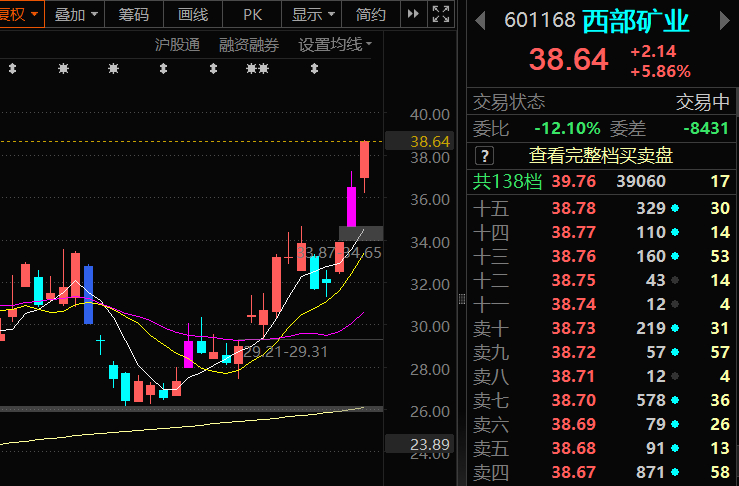Image resolution: width=739 pixels, height=486 pixels.
Task: Toggle fullscreen chart icon
Action: (441, 14)
